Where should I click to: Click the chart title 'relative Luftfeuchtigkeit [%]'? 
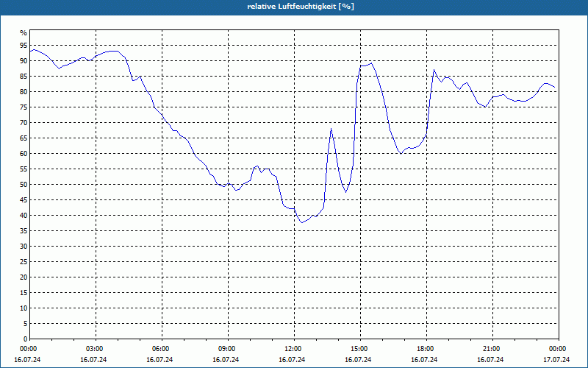pos(301,7)
